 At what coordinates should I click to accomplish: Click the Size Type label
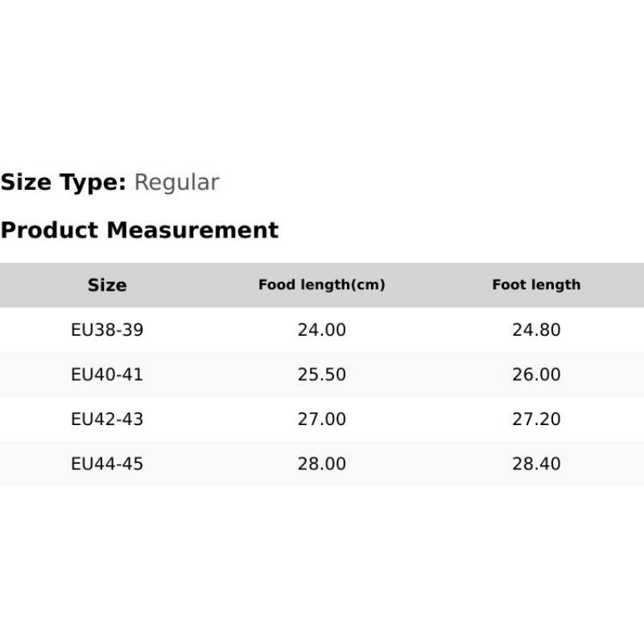(63, 183)
